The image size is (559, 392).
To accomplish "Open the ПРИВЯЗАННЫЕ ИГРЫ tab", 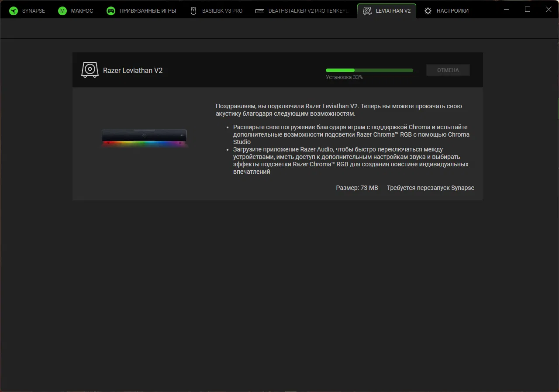I will [x=141, y=11].
